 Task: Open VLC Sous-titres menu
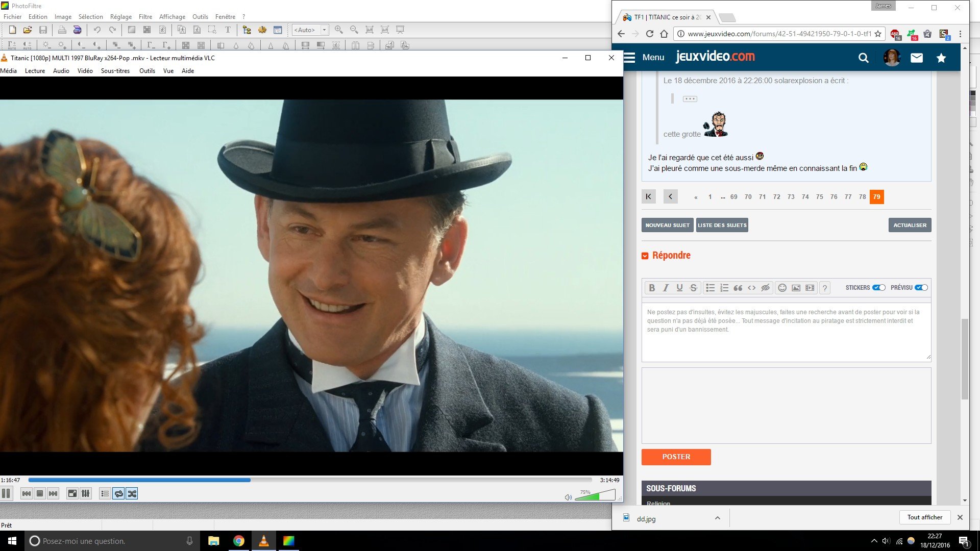pos(115,71)
